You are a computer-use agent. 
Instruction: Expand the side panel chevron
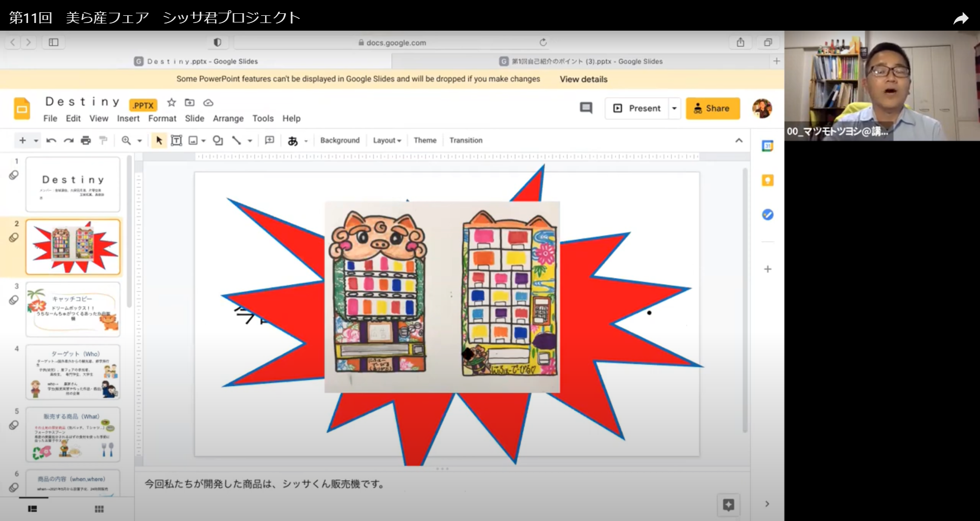coord(767,504)
